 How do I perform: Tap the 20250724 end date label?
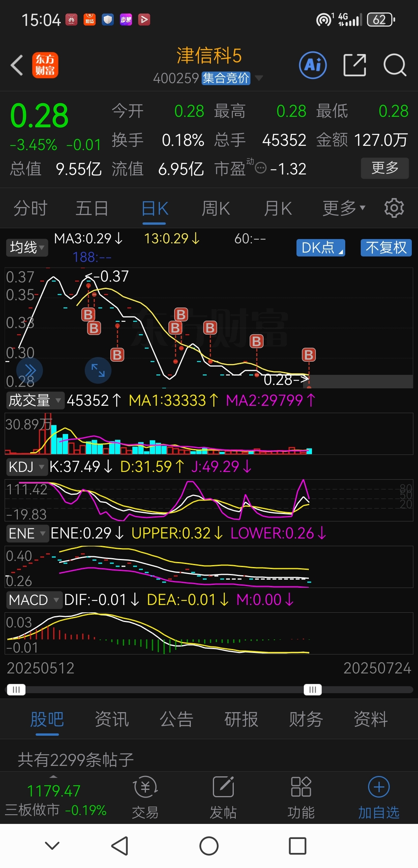coord(377,668)
